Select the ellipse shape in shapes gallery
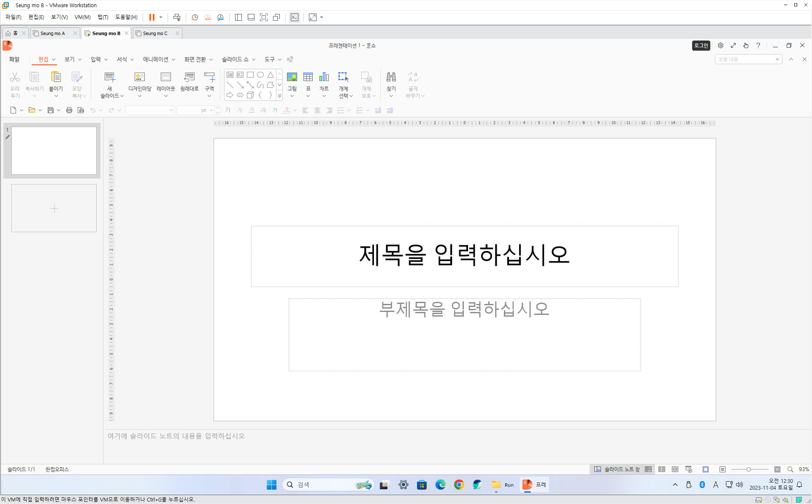 pos(260,75)
